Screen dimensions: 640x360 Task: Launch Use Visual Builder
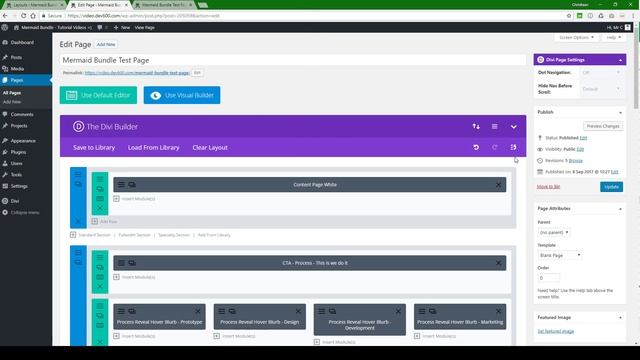click(182, 95)
